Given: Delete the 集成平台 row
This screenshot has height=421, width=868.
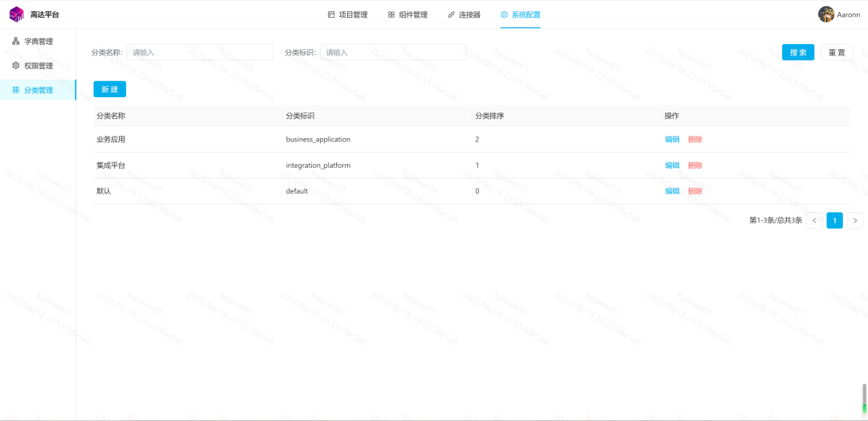Looking at the screenshot, I should (x=694, y=165).
